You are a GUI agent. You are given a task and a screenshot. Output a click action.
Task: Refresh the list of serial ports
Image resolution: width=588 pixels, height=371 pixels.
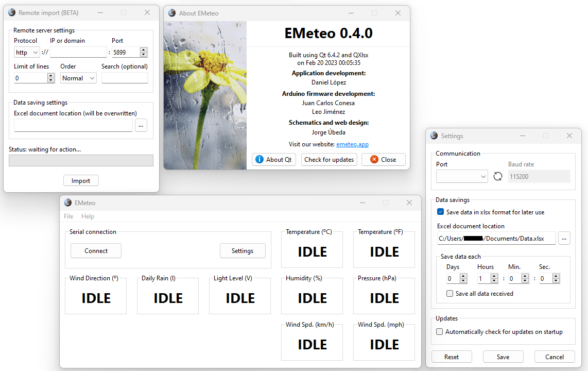click(x=497, y=176)
